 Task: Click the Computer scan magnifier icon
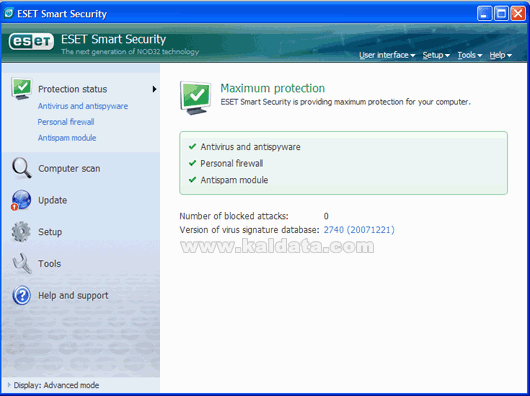coord(22,168)
